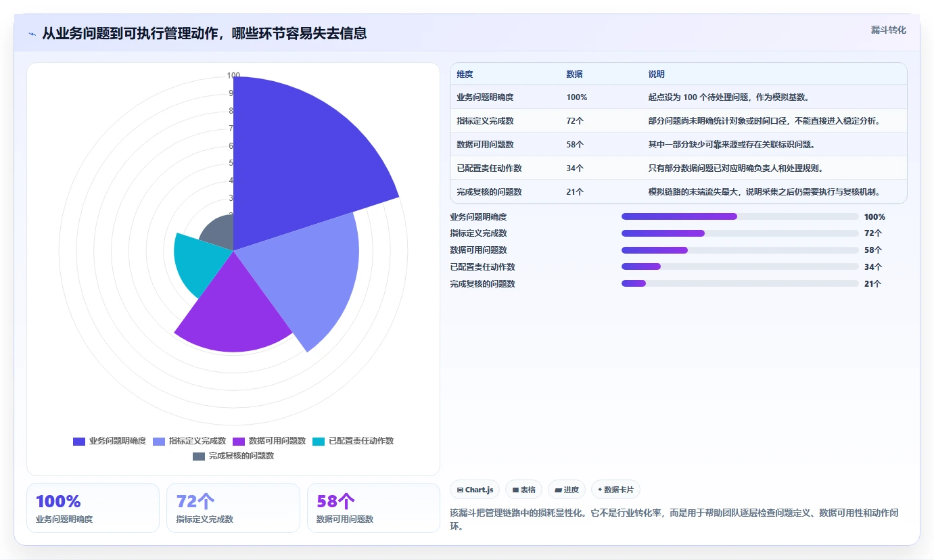Click the description starting 只有部分数据问题已对应
The height and width of the screenshot is (560, 934).
coord(736,168)
